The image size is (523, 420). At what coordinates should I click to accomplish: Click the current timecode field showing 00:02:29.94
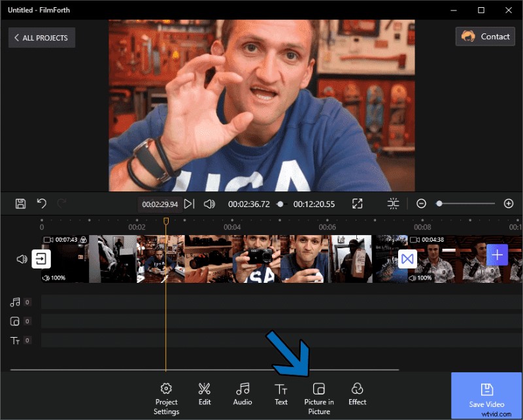160,204
